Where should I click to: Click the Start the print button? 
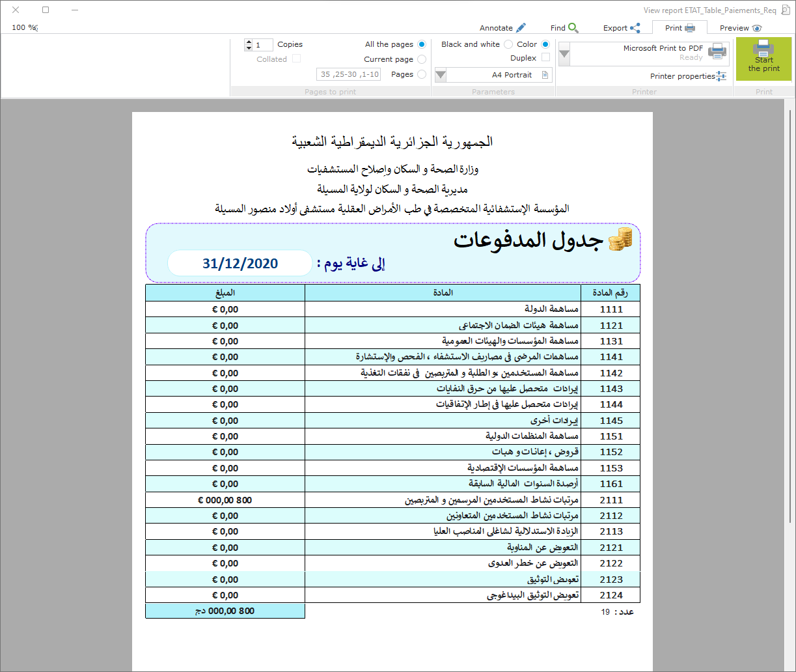click(763, 59)
